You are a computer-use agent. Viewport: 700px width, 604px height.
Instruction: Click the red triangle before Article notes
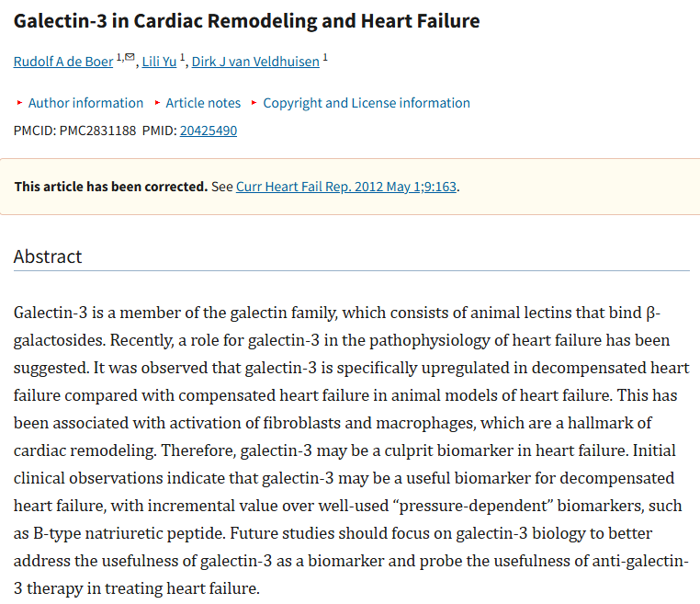[x=157, y=103]
